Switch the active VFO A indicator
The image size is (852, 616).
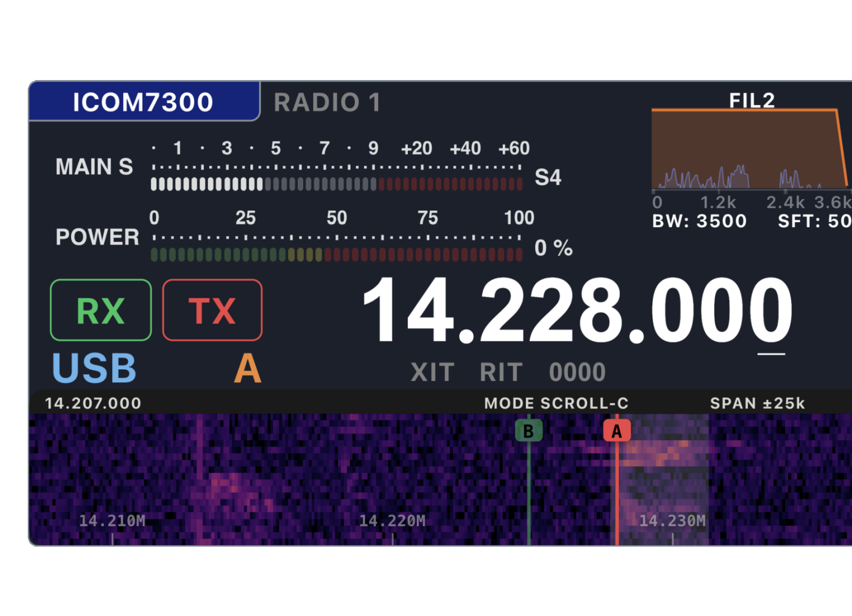pos(248,369)
